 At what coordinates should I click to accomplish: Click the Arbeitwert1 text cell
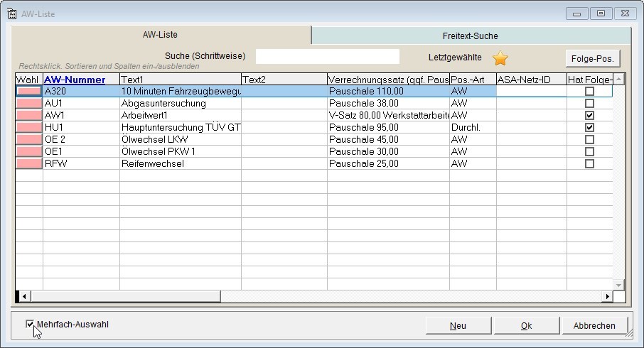pos(181,115)
